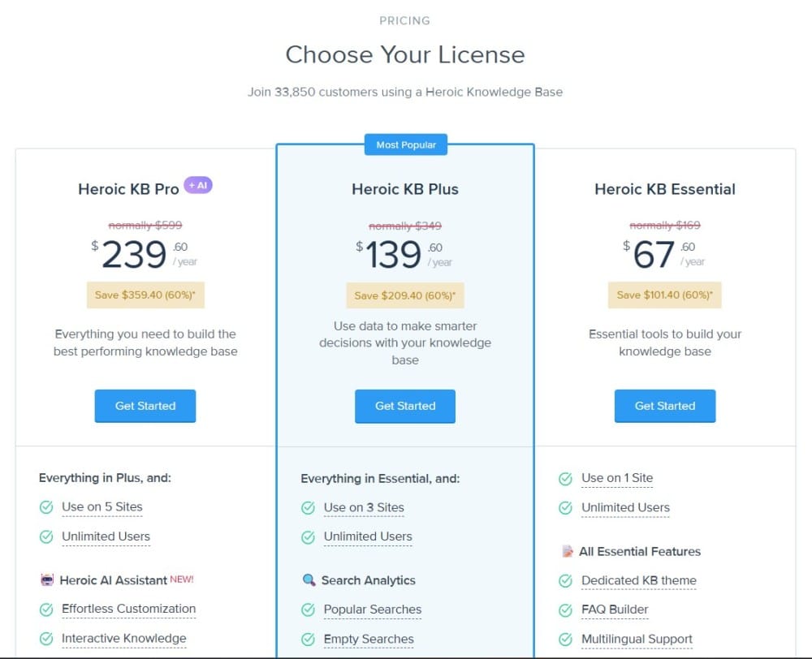Click the checkmark next to Empty Searches
812x659 pixels.
(308, 639)
